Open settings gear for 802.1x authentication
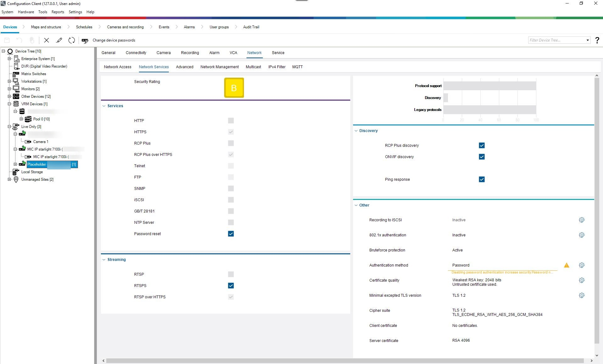Viewport: 603px width, 364px height. (581, 235)
